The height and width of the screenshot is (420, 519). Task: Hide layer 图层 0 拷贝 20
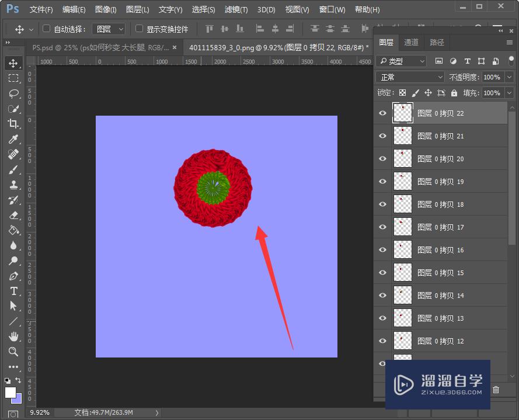(383, 159)
